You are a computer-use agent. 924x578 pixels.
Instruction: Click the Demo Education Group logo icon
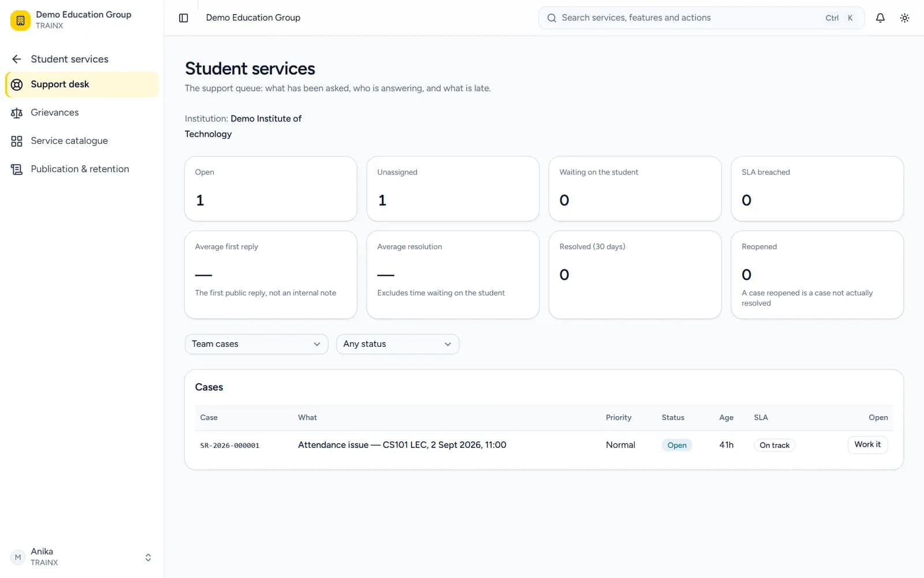pos(20,20)
